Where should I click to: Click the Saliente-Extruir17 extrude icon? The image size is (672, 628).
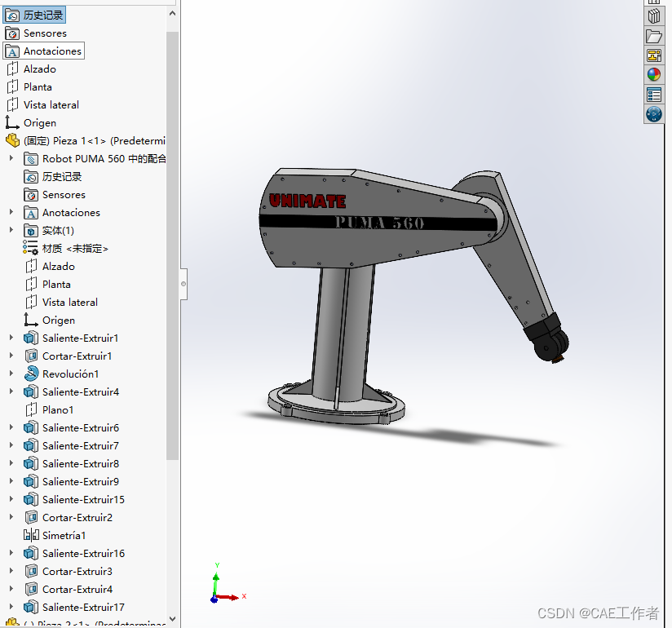tap(31, 608)
